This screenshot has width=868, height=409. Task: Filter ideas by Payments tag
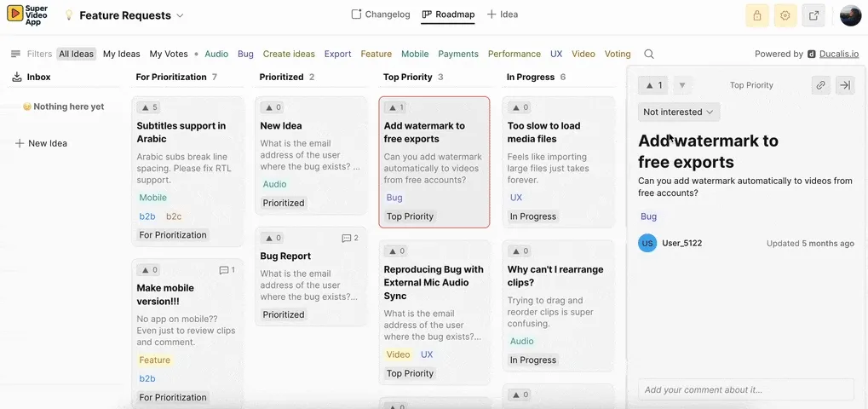coord(458,54)
